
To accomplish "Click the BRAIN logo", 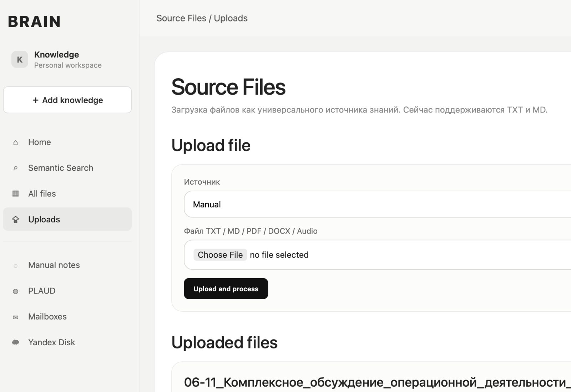I will click(x=34, y=21).
